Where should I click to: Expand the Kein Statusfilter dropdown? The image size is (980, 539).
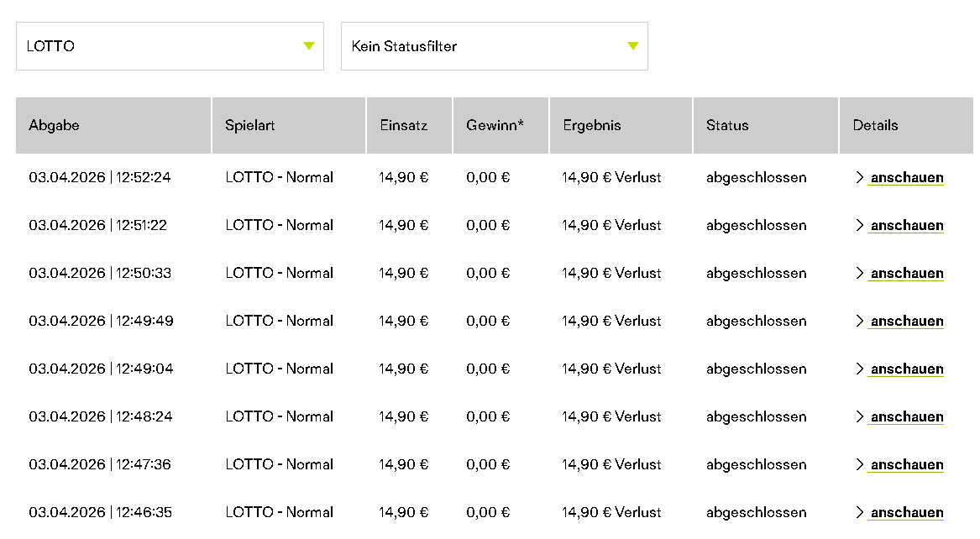pos(493,46)
